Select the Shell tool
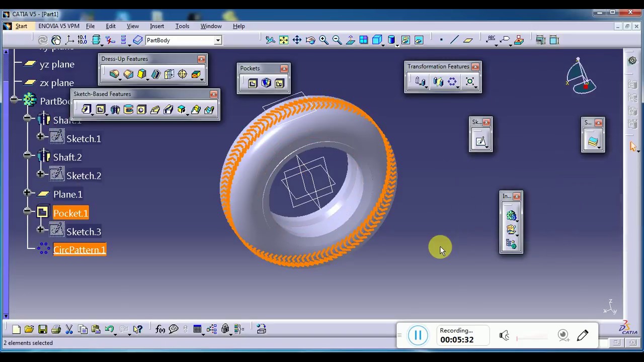Screen dimensions: 644x362 [x=155, y=74]
